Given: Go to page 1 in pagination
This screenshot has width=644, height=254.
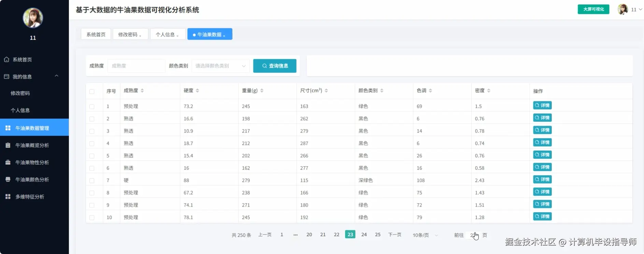Looking at the screenshot, I should click(282, 235).
